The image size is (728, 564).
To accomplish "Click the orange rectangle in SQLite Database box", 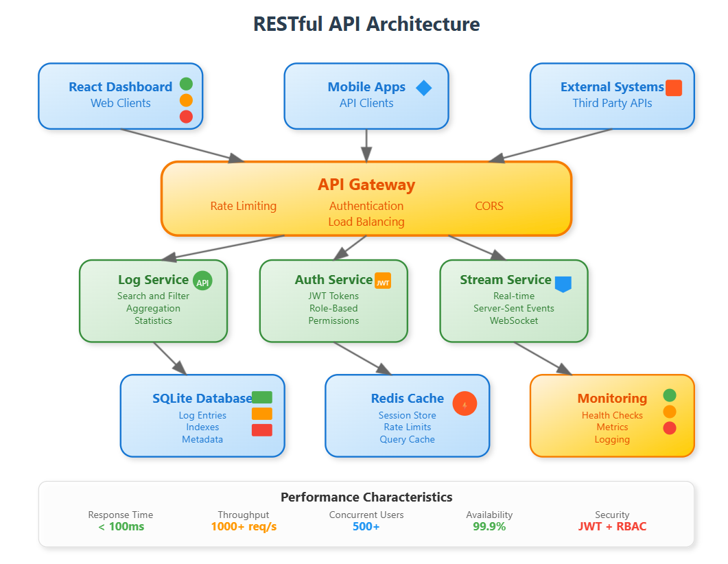I will (262, 414).
